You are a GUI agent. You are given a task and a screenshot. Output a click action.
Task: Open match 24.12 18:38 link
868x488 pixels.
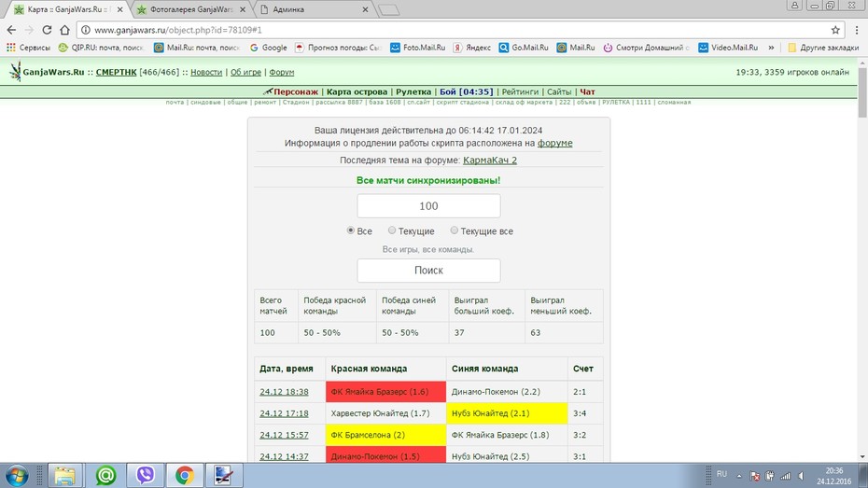(x=284, y=392)
